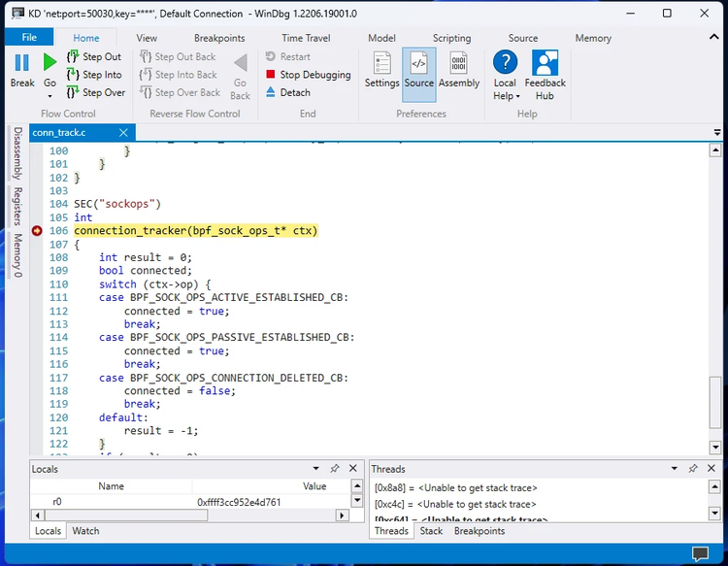Image resolution: width=728 pixels, height=566 pixels.
Task: Click Step Over Back
Action: tap(180, 92)
